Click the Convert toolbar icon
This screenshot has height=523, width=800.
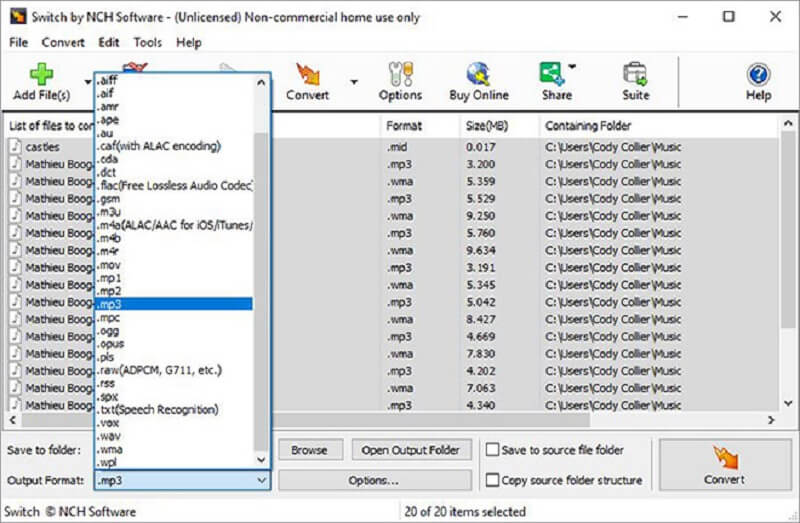[x=307, y=76]
